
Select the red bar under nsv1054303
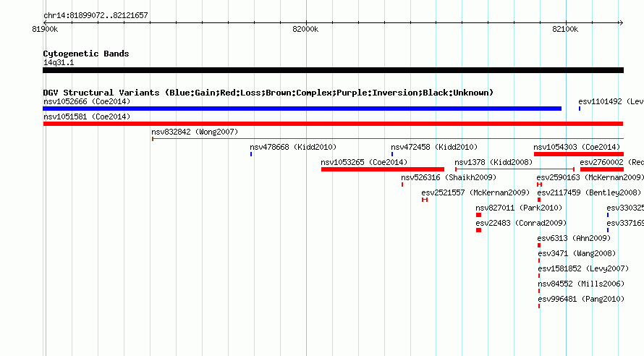[579, 154]
